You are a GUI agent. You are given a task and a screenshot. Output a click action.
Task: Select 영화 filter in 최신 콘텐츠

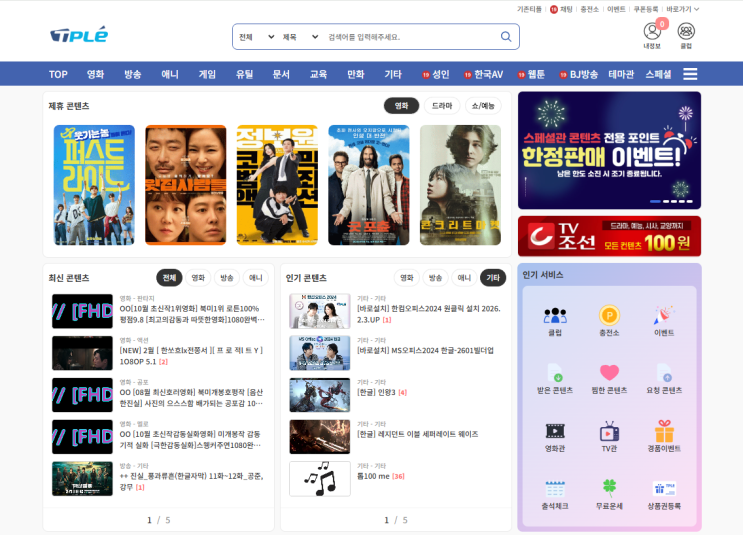click(198, 278)
